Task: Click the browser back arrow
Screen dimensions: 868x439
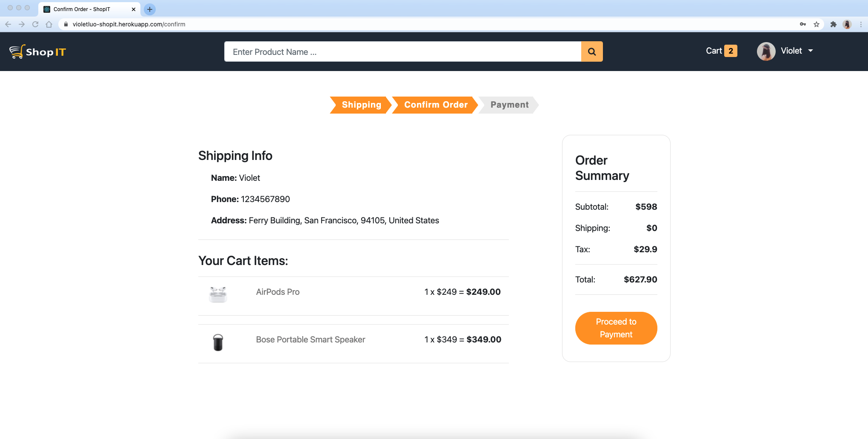Action: point(8,24)
